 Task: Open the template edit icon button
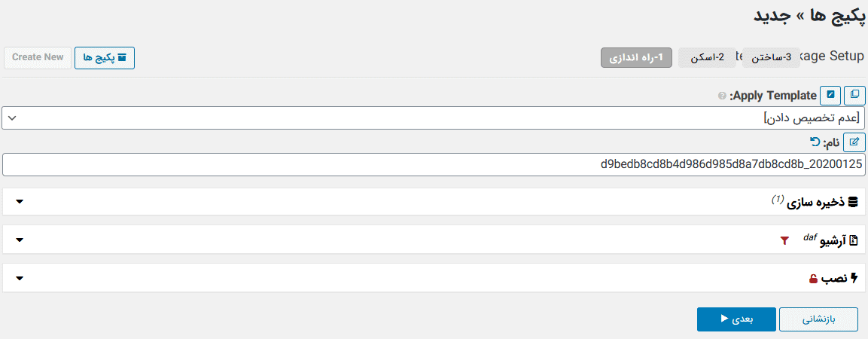click(830, 95)
